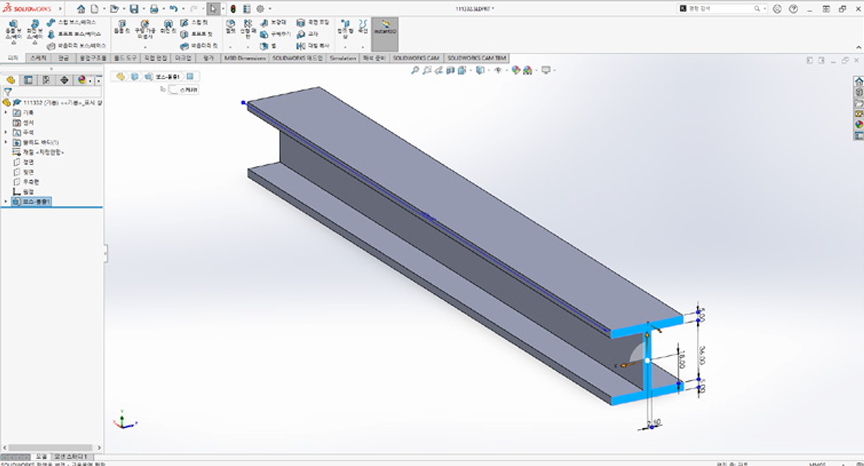Switch to the Simulation tab
Image resolution: width=864 pixels, height=466 pixels.
342,58
